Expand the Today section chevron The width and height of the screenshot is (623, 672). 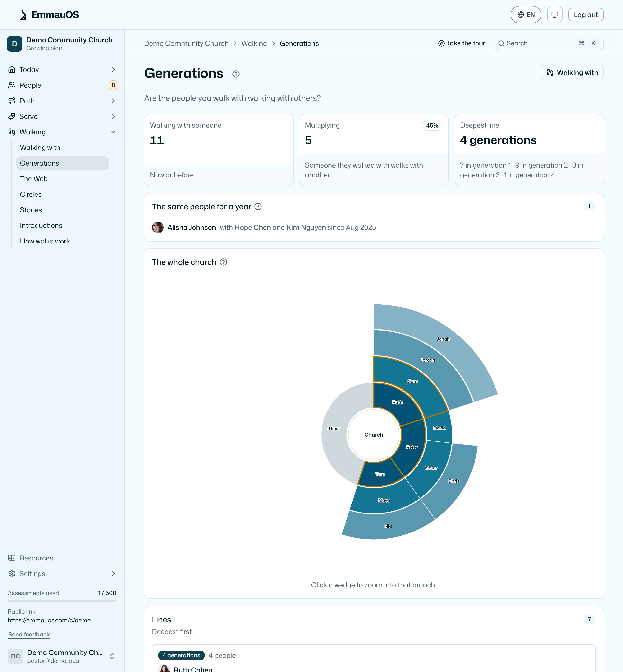pyautogui.click(x=113, y=70)
